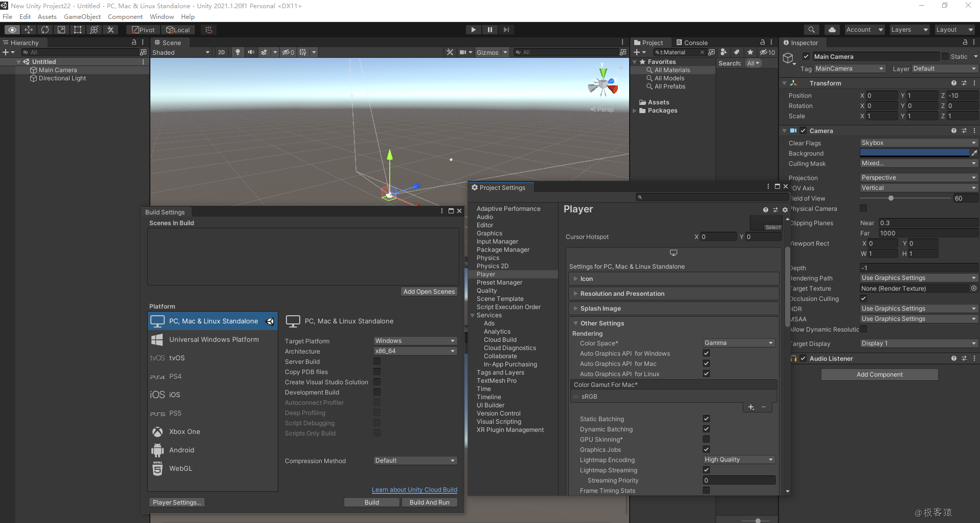Open the Clear Flags Skybox dropdown

919,143
